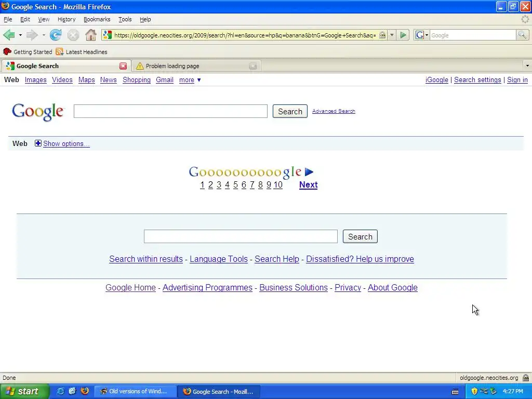Expand the address bar URL history dropdown
Screen dimensions: 532x399
(x=392, y=35)
